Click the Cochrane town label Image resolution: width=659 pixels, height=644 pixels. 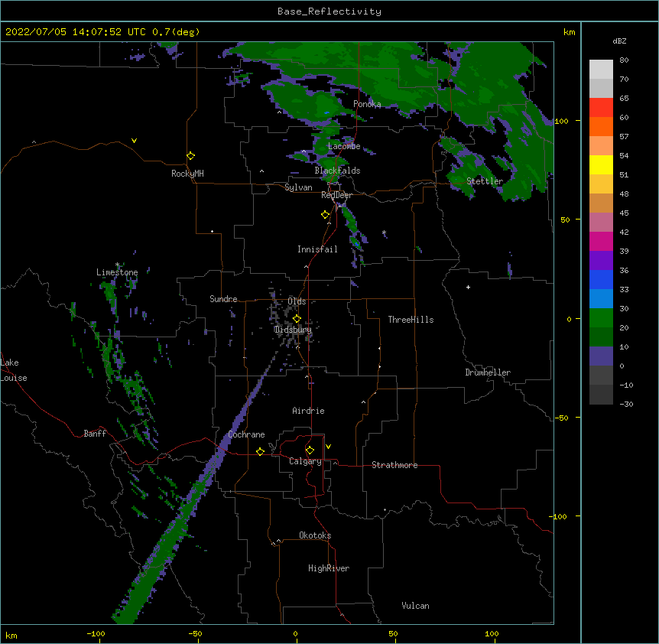pos(246,434)
